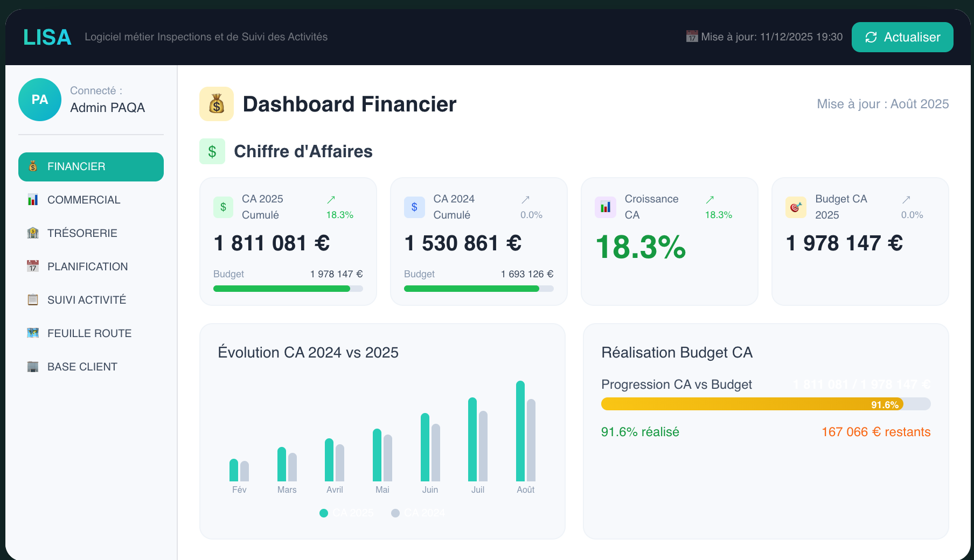The image size is (974, 560).
Task: Select the FINANCIER sidebar icon
Action: coord(33,167)
